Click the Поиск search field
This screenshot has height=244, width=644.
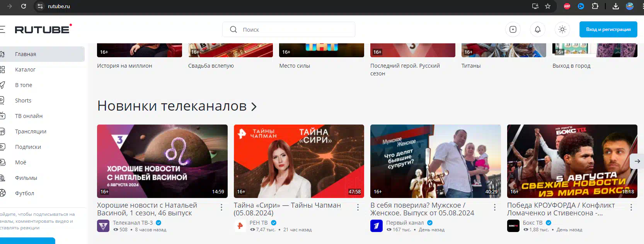(x=294, y=29)
